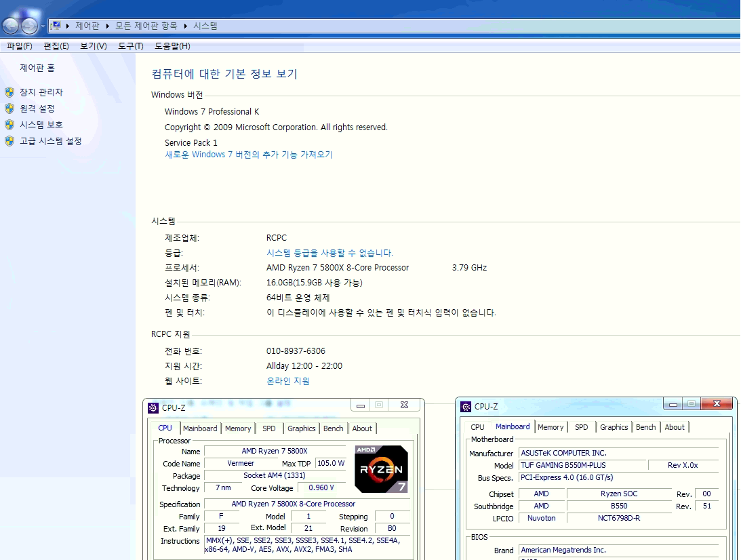The width and height of the screenshot is (741, 560).
Task: Open the 파일(F) menu
Action: click(x=20, y=46)
